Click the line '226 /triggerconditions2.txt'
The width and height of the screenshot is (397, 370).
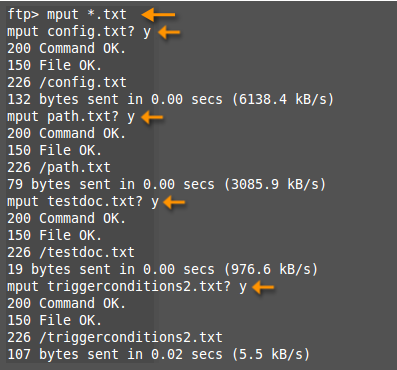coord(115,337)
